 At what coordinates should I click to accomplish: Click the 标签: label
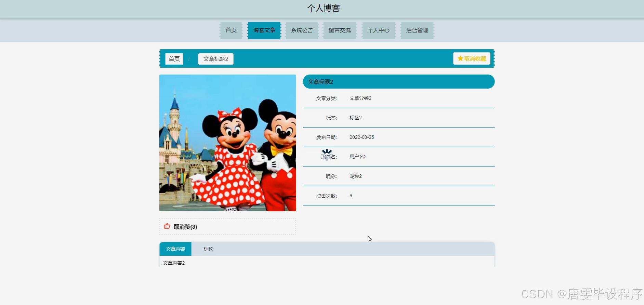pos(331,118)
